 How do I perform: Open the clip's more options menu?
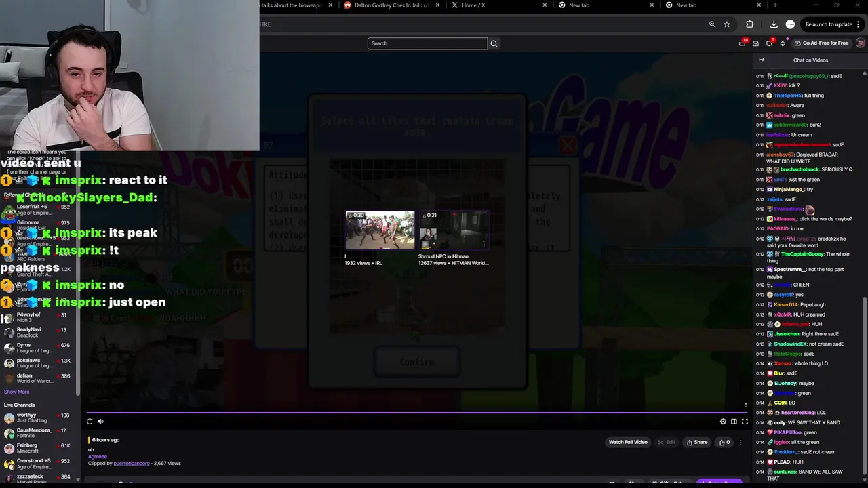coord(741,443)
